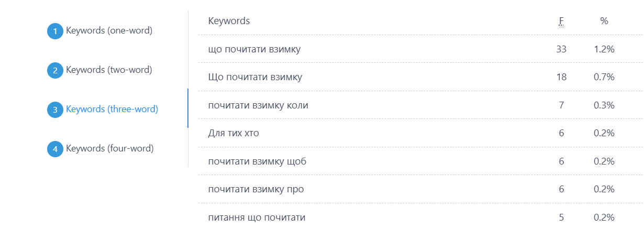Image resolution: width=644 pixels, height=229 pixels.
Task: Click the number 3 circle badge
Action: click(x=55, y=110)
